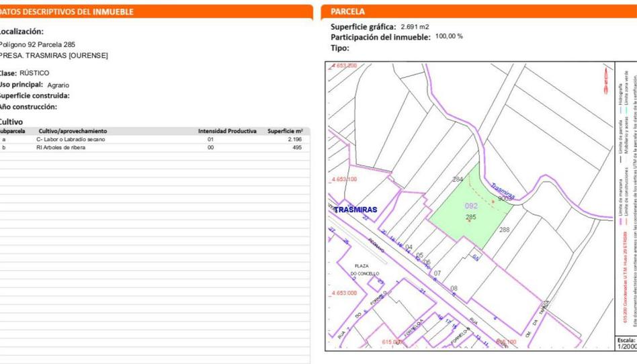This screenshot has height=364, width=637.
Task: Click the Escala 1/2000 scale box
Action: [x=626, y=343]
